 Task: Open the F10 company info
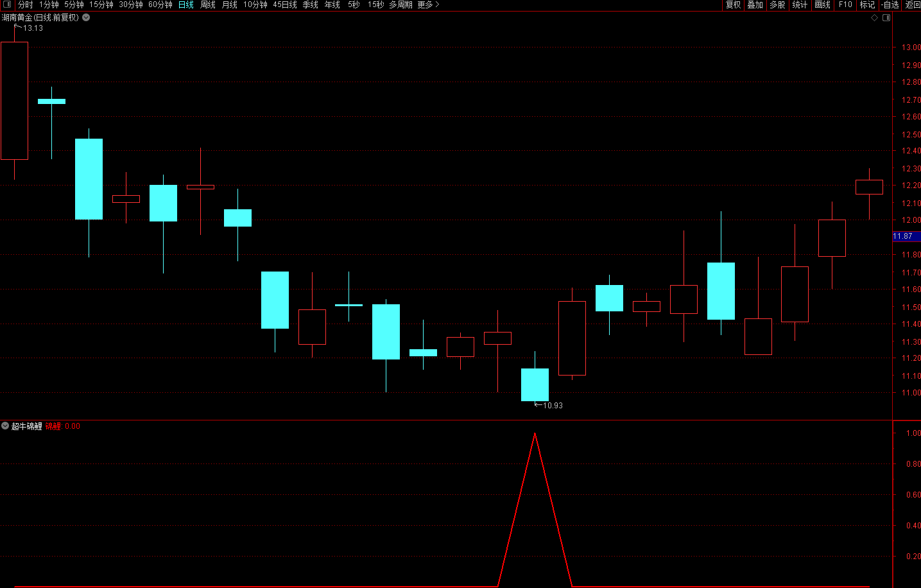tap(846, 4)
